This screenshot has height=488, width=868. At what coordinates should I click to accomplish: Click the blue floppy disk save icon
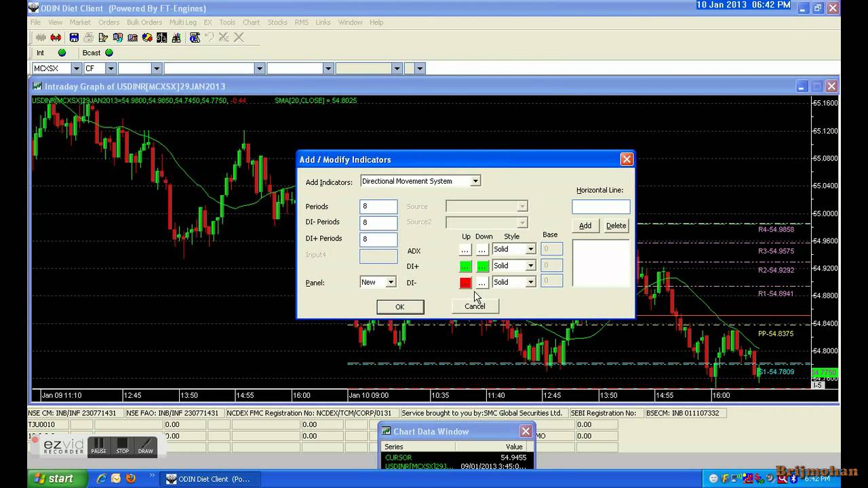point(74,37)
